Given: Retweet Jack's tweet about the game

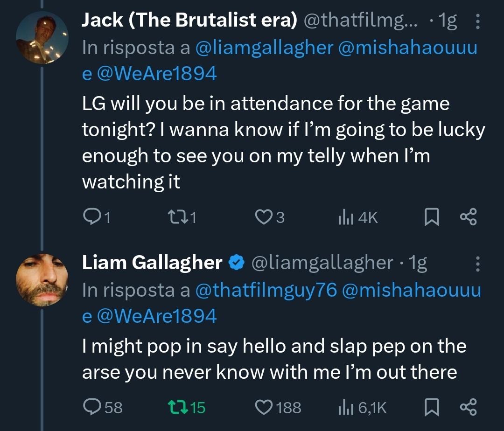Looking at the screenshot, I should [x=182, y=217].
